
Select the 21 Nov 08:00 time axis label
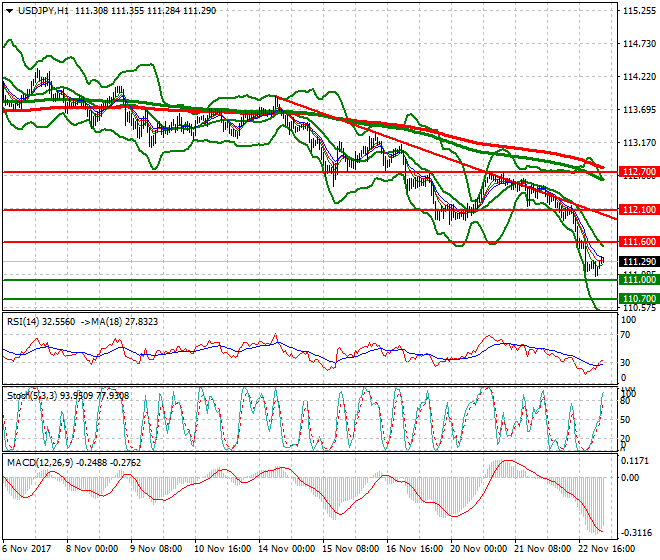point(542,549)
